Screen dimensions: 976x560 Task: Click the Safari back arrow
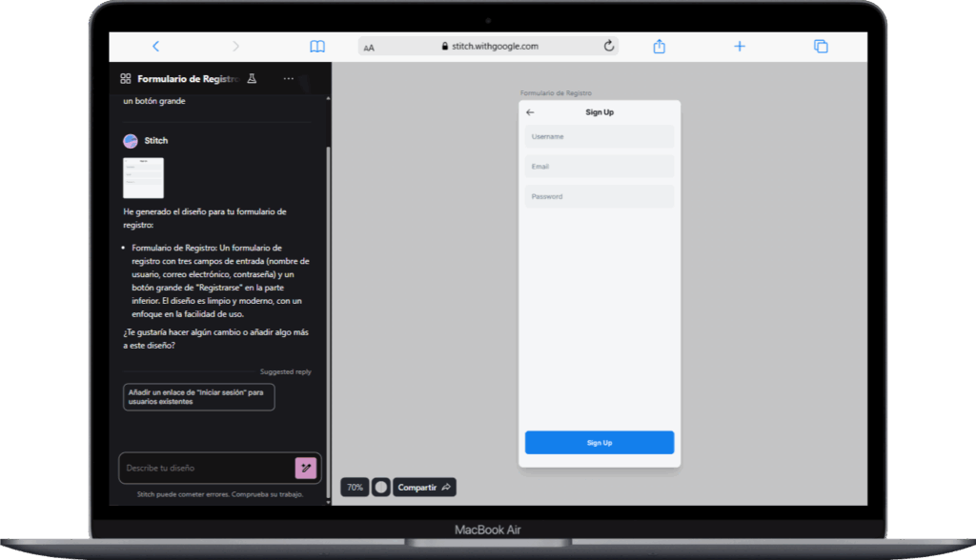156,47
